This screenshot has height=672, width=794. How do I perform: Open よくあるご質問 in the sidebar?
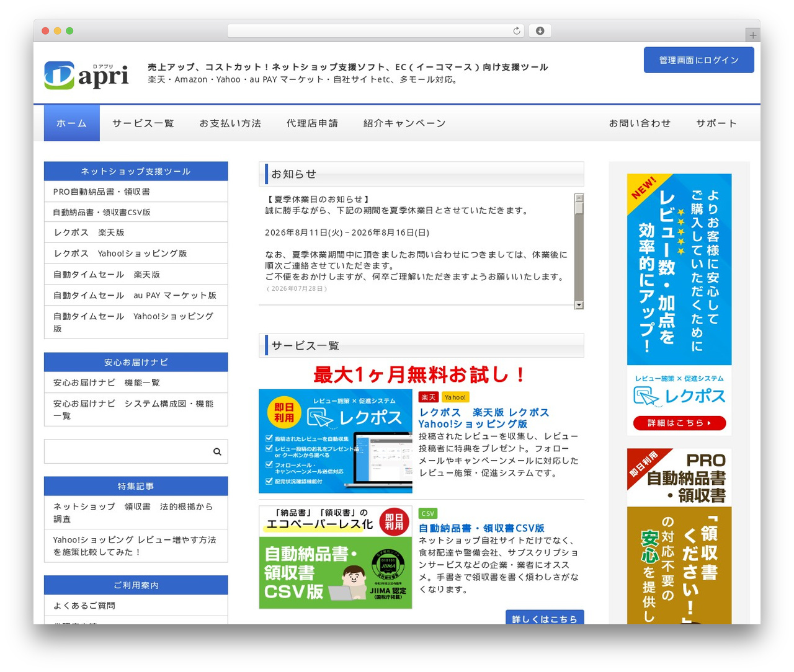136,606
